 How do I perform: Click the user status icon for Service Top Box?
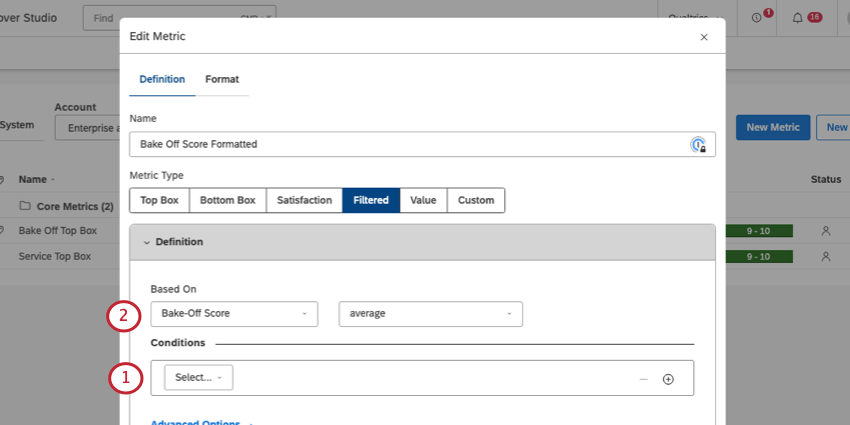[826, 256]
